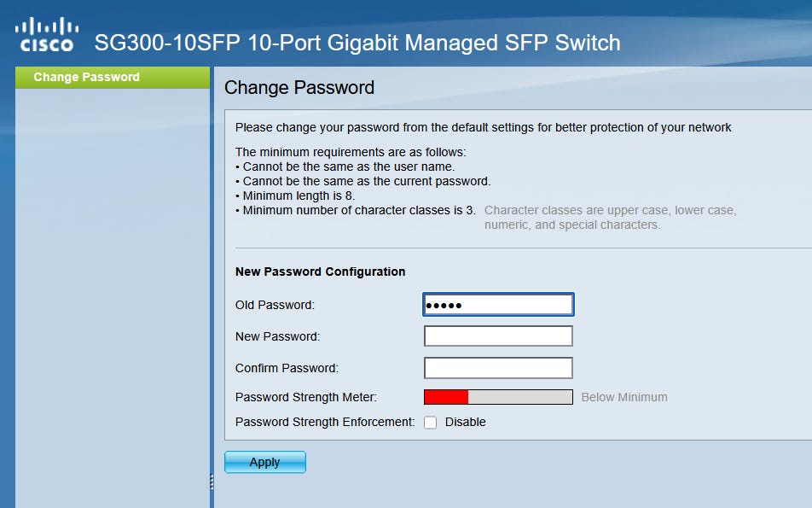Click the gray part of the strength meter

520,397
